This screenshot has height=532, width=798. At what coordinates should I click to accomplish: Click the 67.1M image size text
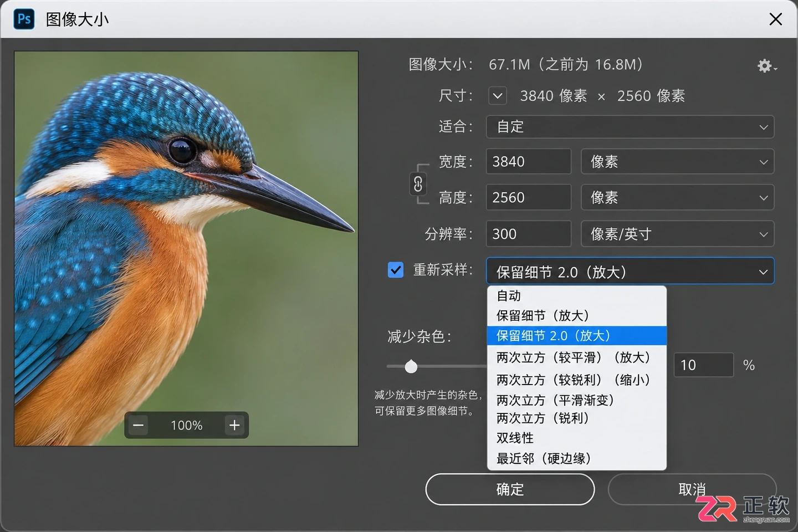(x=509, y=65)
